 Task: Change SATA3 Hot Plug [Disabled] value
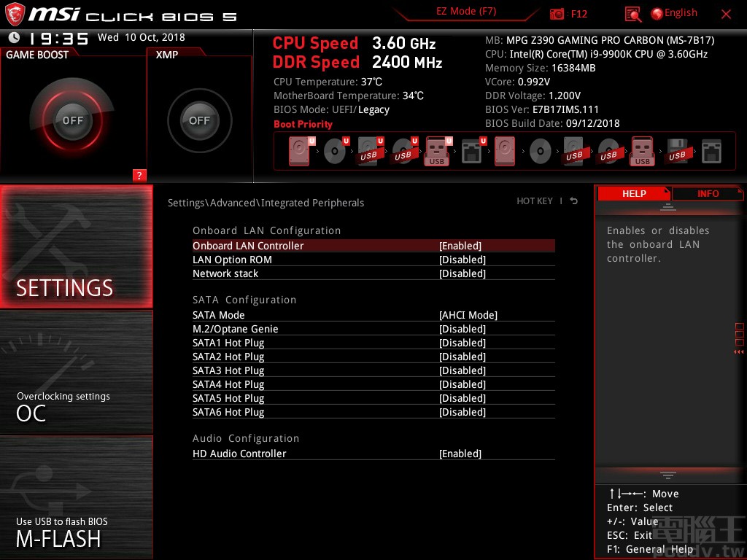coord(462,370)
